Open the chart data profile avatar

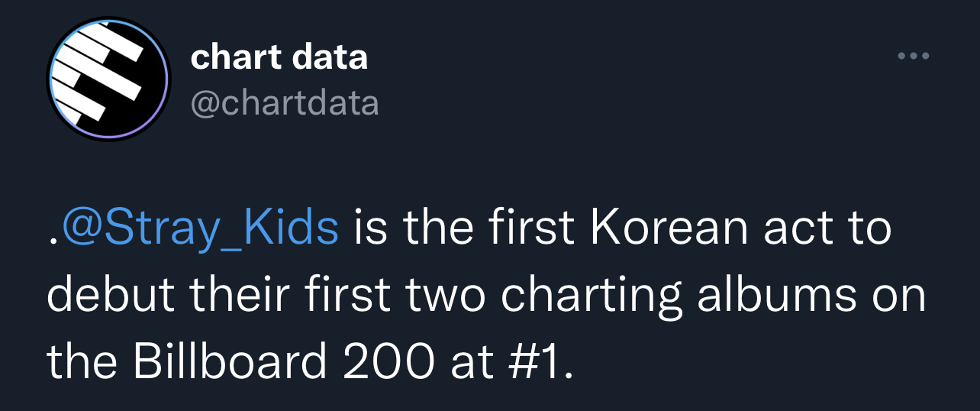(x=108, y=79)
